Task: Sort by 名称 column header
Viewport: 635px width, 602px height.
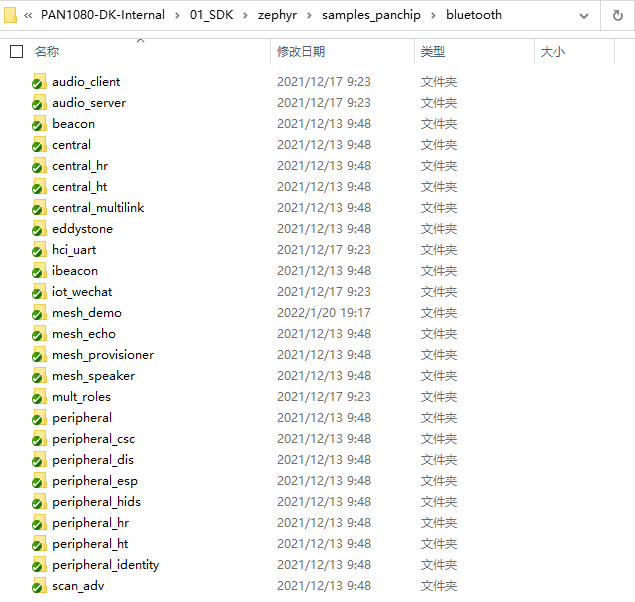Action: point(47,51)
